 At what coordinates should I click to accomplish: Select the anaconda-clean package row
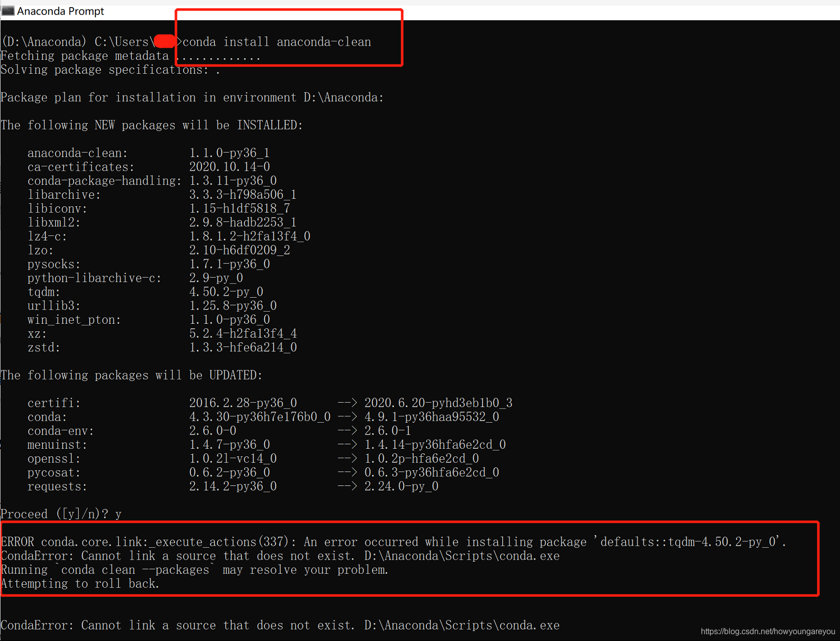click(x=149, y=153)
